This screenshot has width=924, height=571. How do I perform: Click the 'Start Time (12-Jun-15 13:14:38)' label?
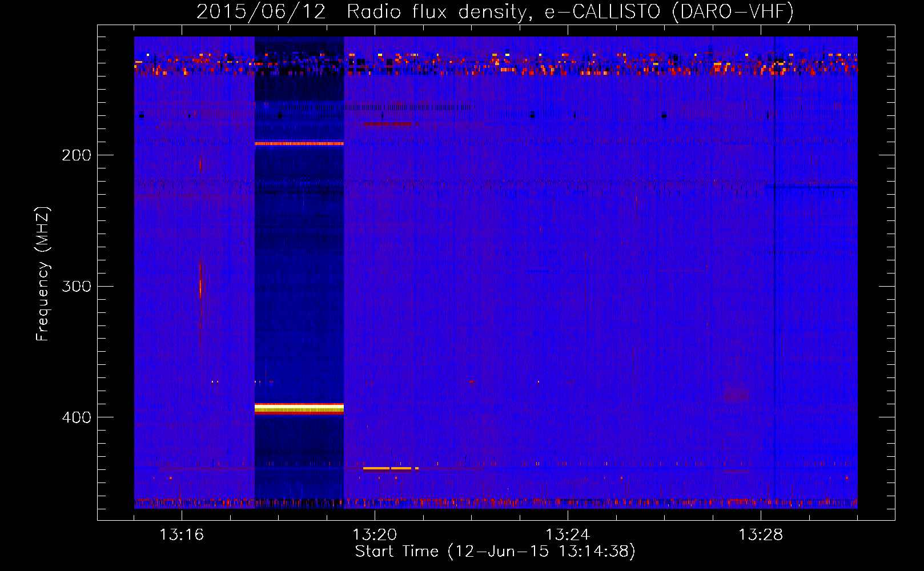(495, 552)
